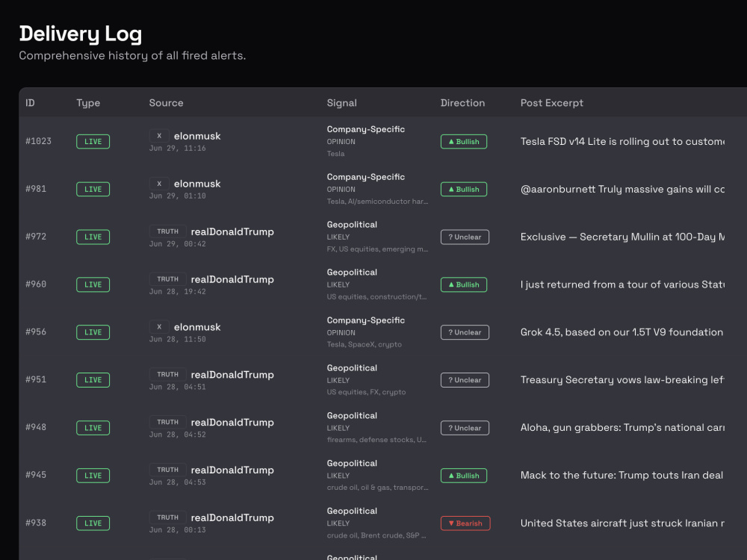Open the elonmusk source link in row #981
Screen dimensions: 747x560
point(197,184)
